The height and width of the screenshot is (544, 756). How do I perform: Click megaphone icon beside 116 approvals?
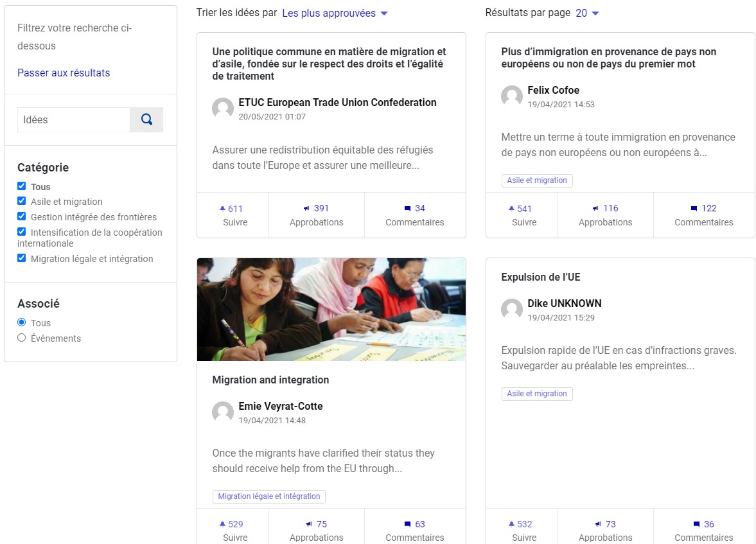click(x=595, y=208)
